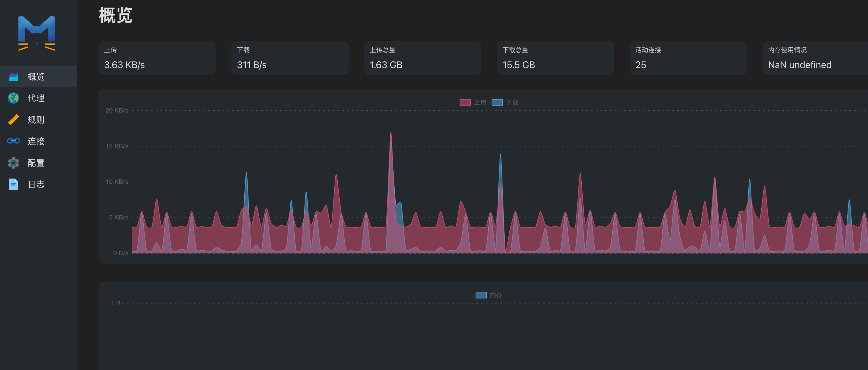The width and height of the screenshot is (868, 370).
Task: Click the document logs icon
Action: pyautogui.click(x=13, y=184)
